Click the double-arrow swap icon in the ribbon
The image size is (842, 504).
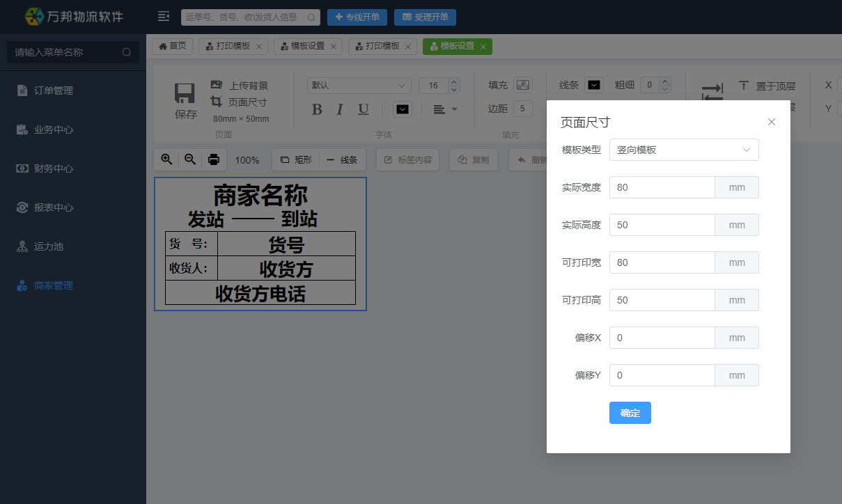(712, 92)
